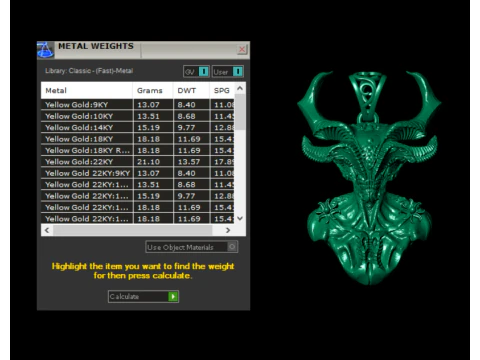The image size is (480, 360).
Task: Select the Yellow Gold:22KY row
Action: click(138, 162)
